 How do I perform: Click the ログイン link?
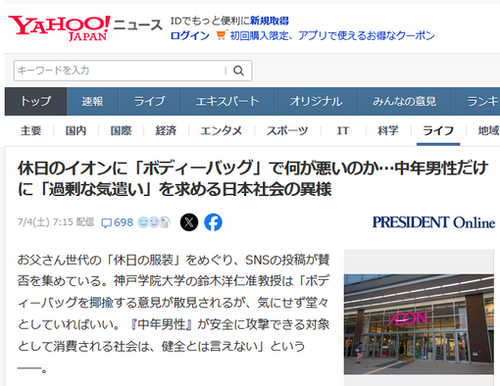190,35
